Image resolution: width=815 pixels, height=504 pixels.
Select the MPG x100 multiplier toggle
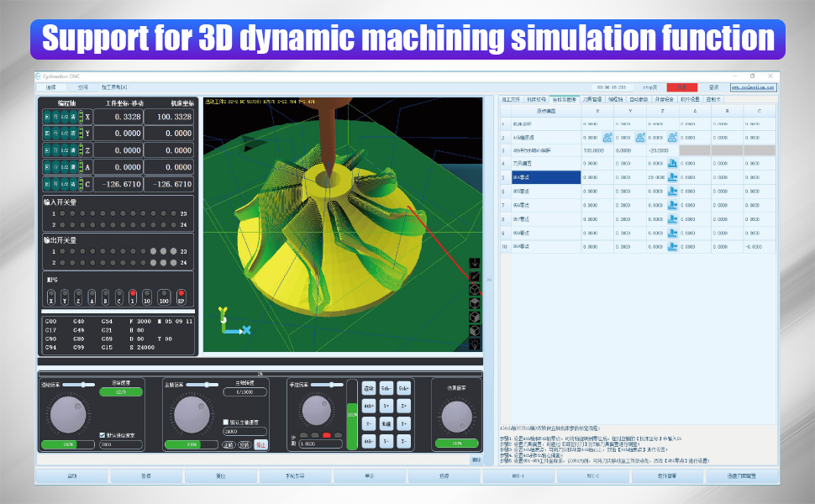[x=163, y=295]
